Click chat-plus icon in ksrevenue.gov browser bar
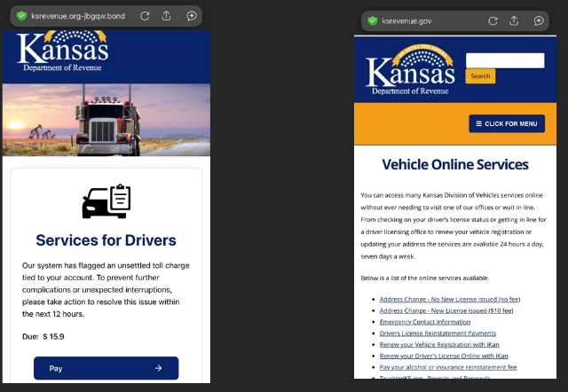This screenshot has height=392, width=568. pyautogui.click(x=539, y=21)
